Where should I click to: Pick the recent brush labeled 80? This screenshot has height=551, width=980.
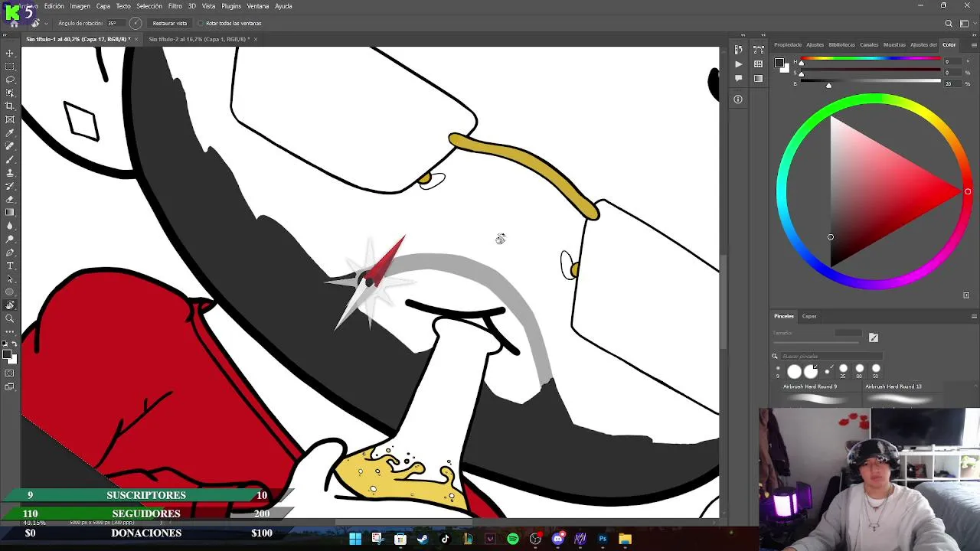(859, 370)
